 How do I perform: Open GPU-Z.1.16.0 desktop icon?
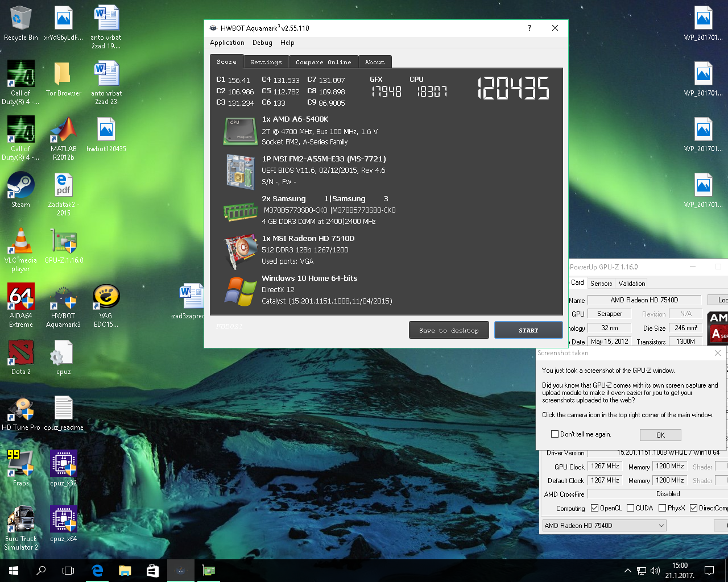pos(64,246)
